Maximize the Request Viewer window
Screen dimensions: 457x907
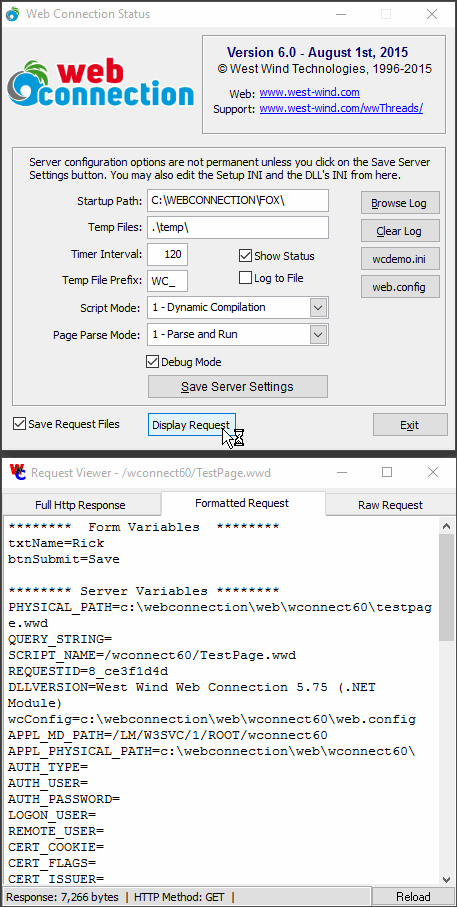coord(387,472)
